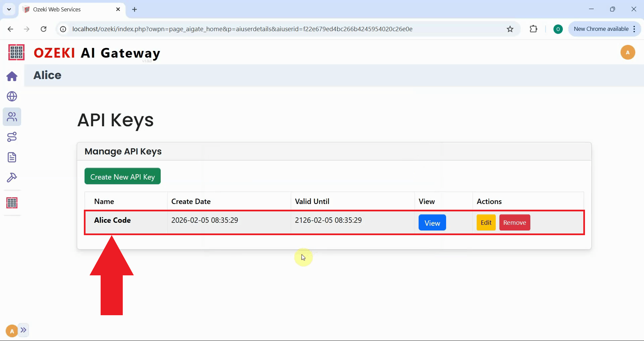Open the Home section in the sidebar

coord(12,76)
